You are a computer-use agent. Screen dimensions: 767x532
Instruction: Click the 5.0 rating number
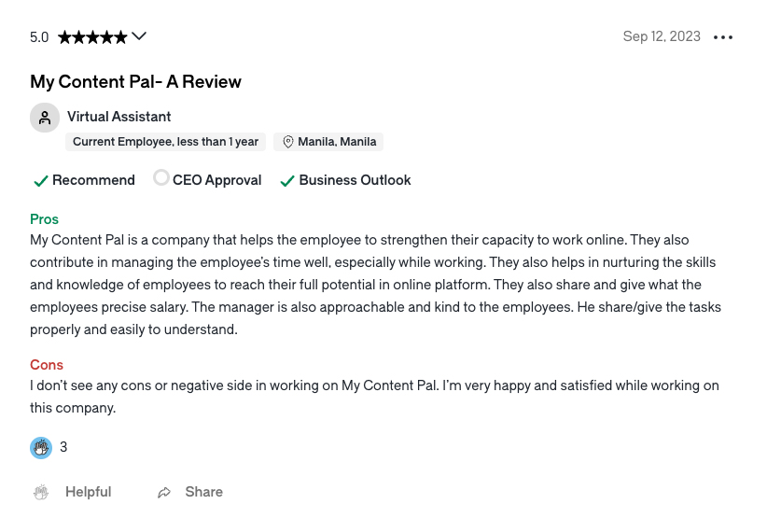(x=39, y=37)
